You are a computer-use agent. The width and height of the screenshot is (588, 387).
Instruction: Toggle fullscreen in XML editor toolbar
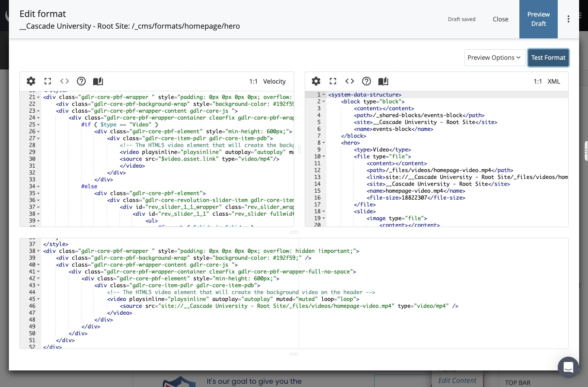click(333, 81)
